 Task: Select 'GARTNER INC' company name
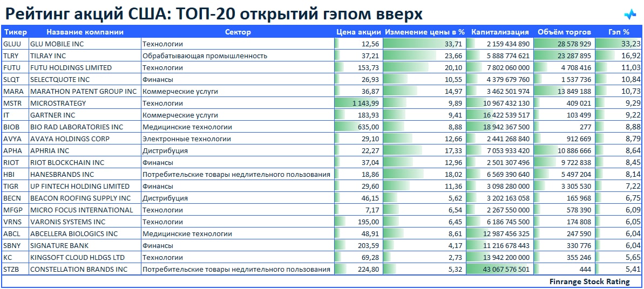coord(52,115)
